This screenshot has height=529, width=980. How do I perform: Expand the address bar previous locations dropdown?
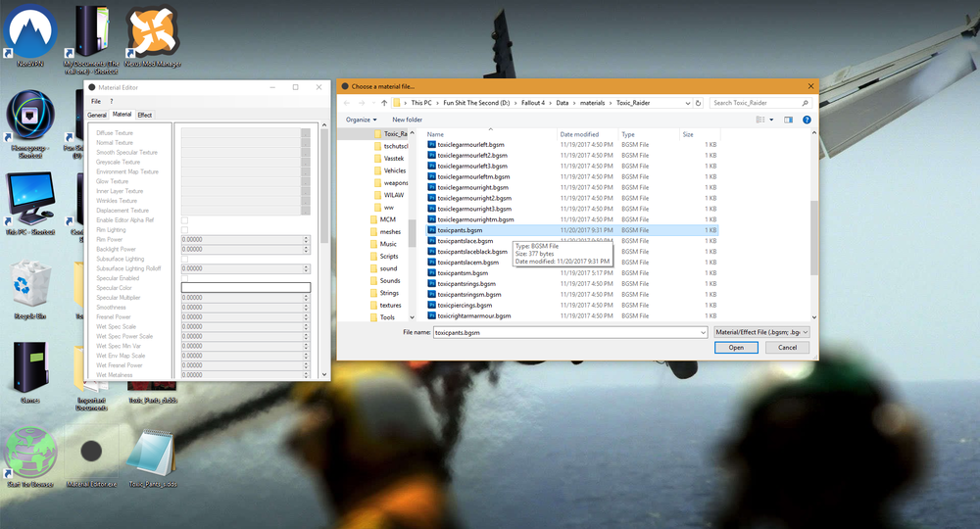click(688, 103)
